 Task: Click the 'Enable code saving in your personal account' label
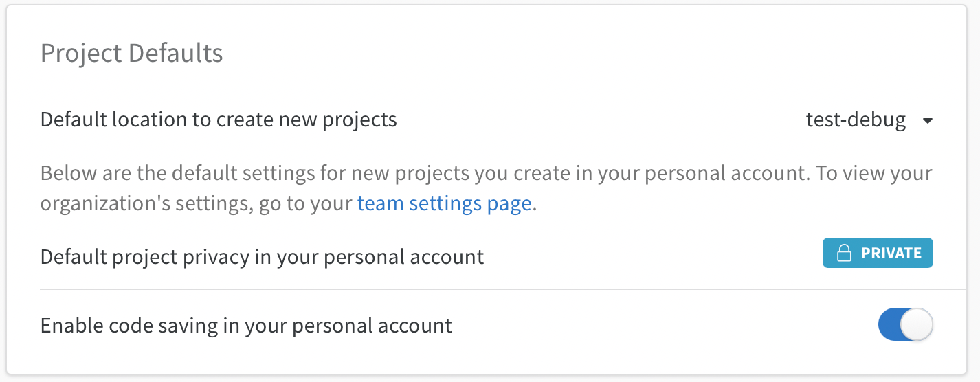[x=246, y=325]
